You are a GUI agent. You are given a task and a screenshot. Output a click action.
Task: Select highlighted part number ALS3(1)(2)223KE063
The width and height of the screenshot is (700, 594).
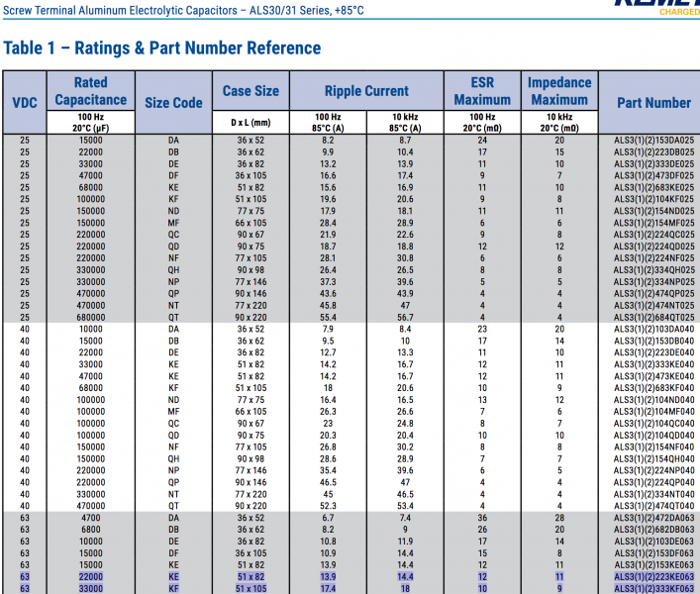point(654,577)
